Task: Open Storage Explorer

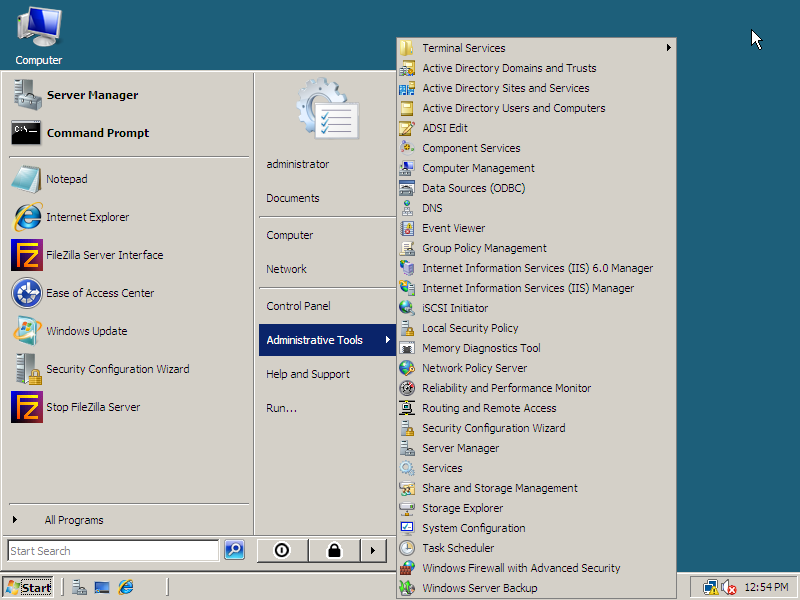Action: tap(536, 508)
